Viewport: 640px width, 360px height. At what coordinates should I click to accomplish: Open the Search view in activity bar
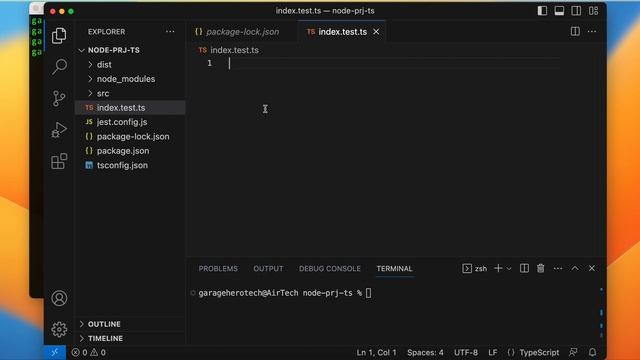point(59,67)
